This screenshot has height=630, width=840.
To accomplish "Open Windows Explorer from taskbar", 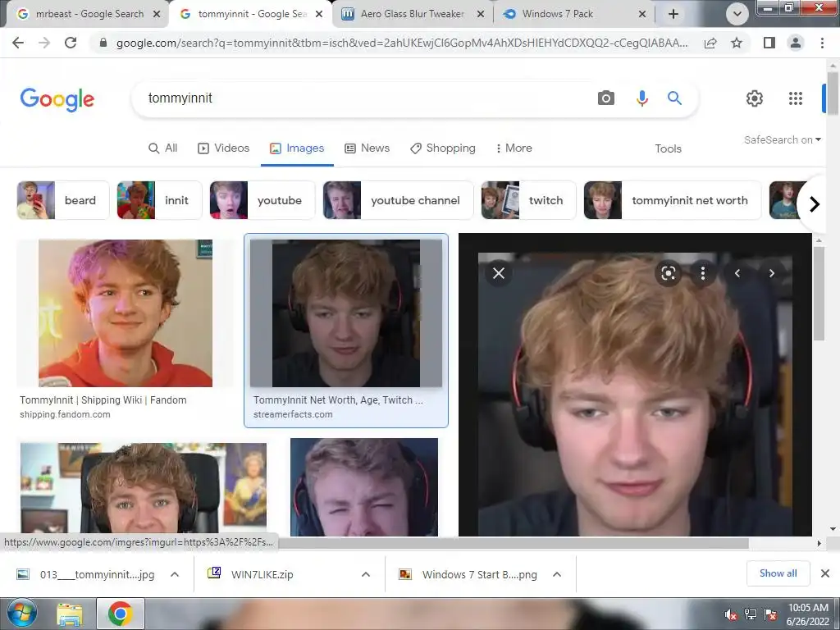I will 71,614.
